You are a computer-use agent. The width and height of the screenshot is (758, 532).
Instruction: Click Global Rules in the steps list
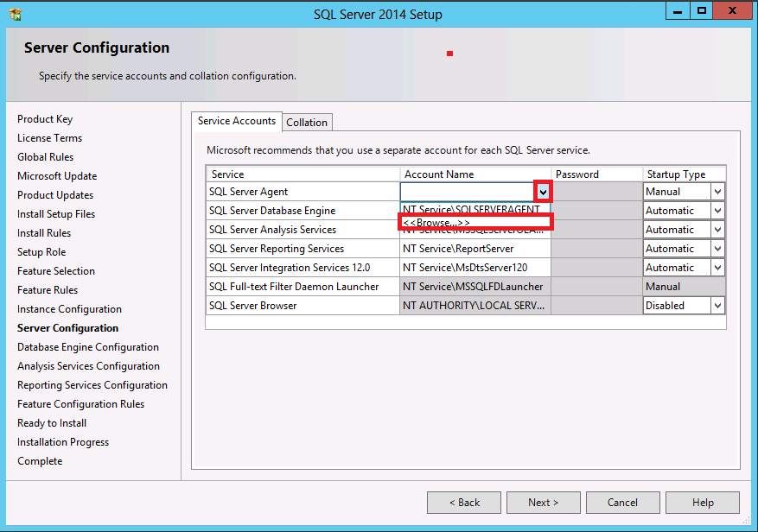[46, 157]
